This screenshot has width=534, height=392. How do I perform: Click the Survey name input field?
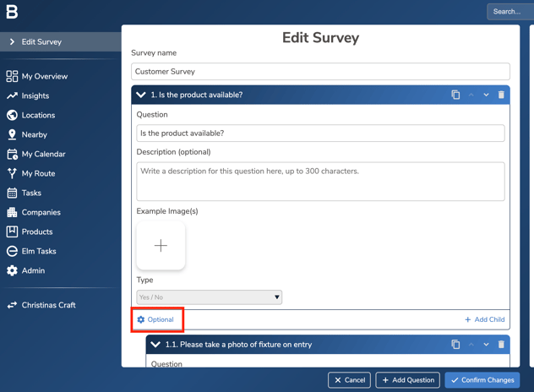320,72
